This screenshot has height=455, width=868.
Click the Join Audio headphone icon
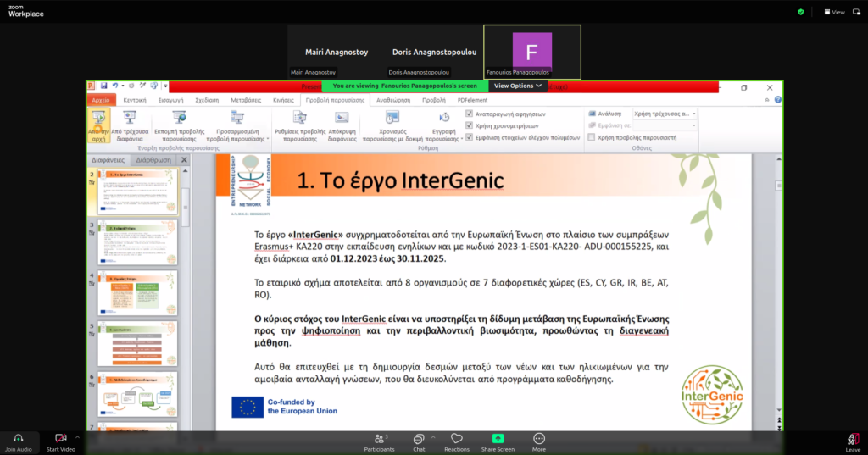click(18, 438)
